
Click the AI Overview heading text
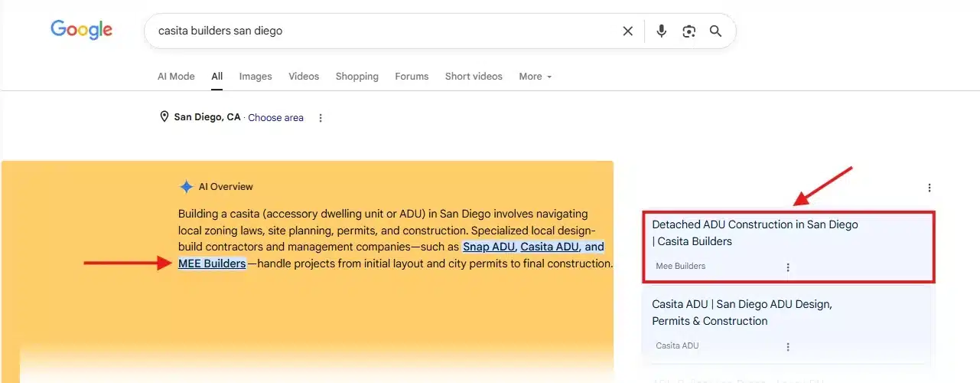pos(226,187)
